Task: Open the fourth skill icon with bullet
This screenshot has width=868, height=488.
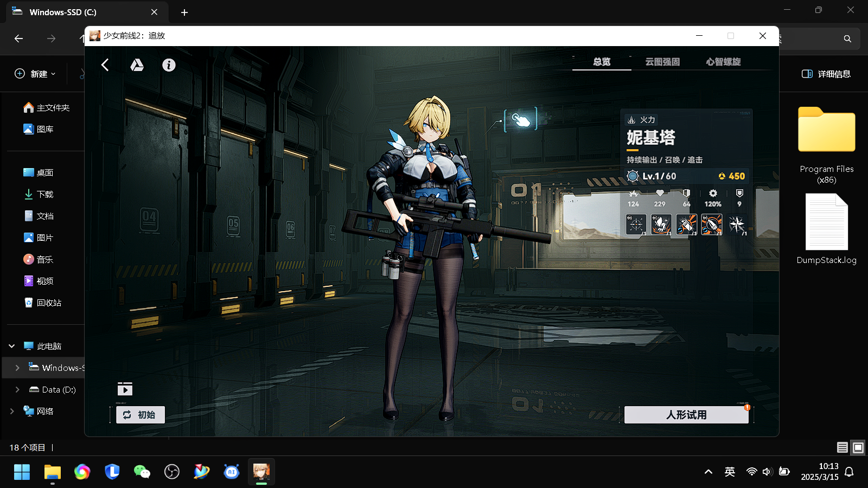Action: point(711,224)
